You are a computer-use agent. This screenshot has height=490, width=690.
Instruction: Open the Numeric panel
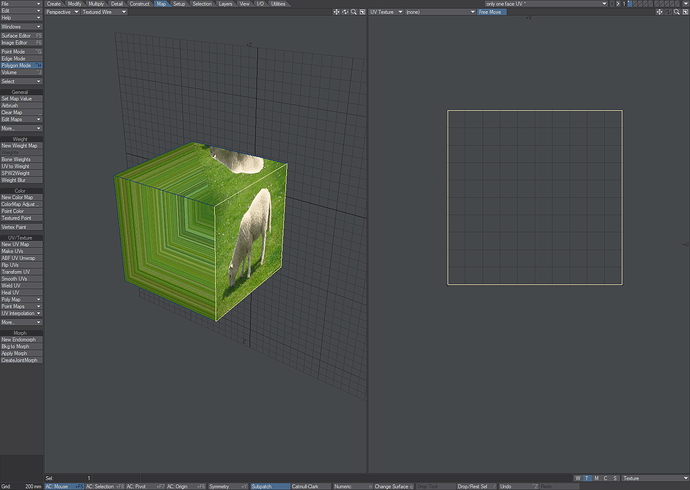(352, 486)
